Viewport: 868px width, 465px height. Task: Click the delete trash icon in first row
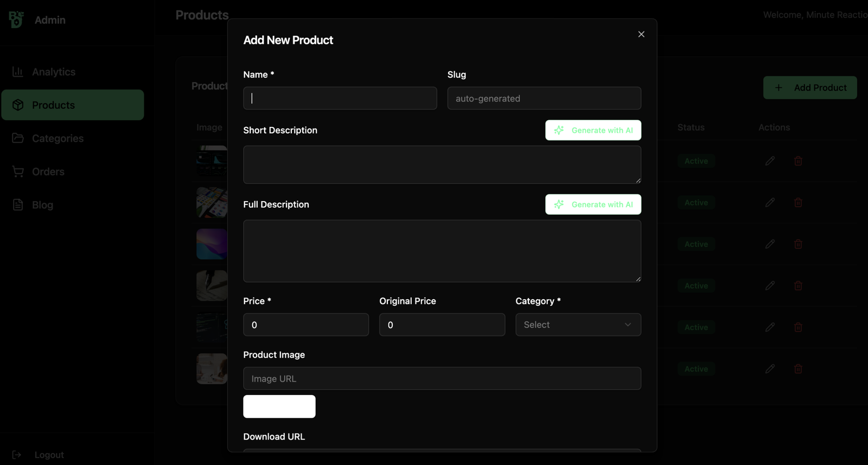[x=798, y=161]
